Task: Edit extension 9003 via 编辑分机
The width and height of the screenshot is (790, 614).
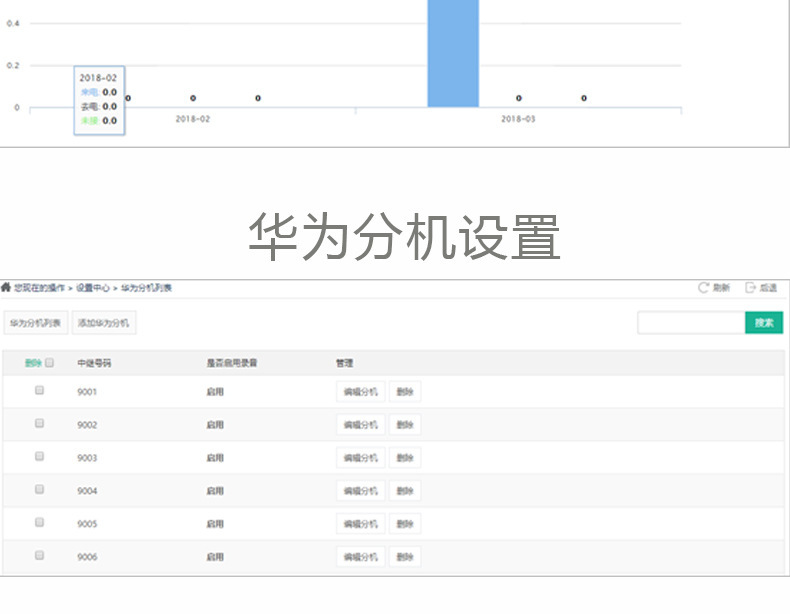Action: (x=361, y=457)
